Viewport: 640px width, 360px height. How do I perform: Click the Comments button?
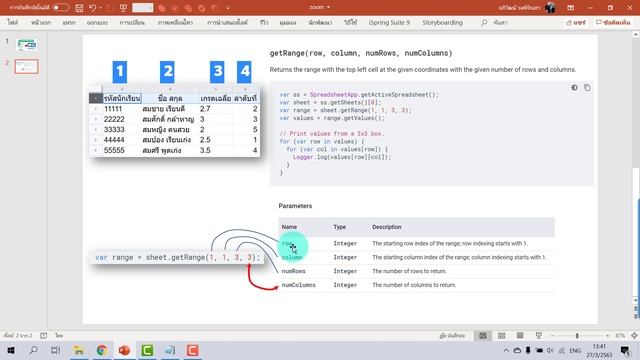click(613, 22)
